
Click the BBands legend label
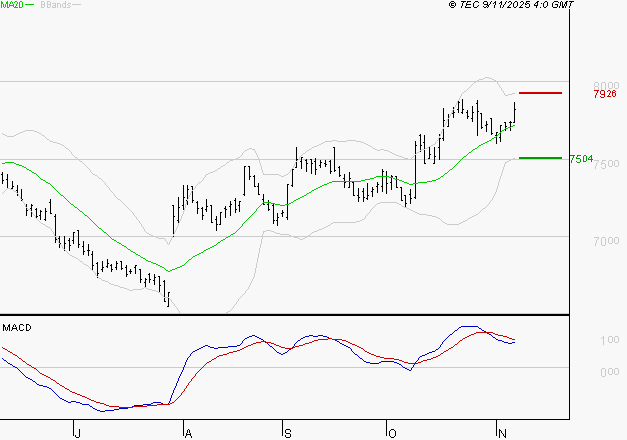click(x=55, y=5)
